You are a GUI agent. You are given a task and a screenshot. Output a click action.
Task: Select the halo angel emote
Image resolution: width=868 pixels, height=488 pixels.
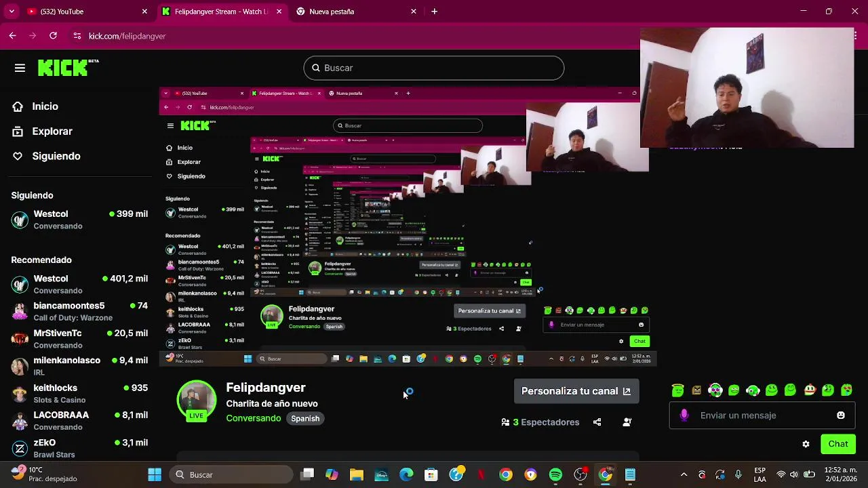point(678,390)
